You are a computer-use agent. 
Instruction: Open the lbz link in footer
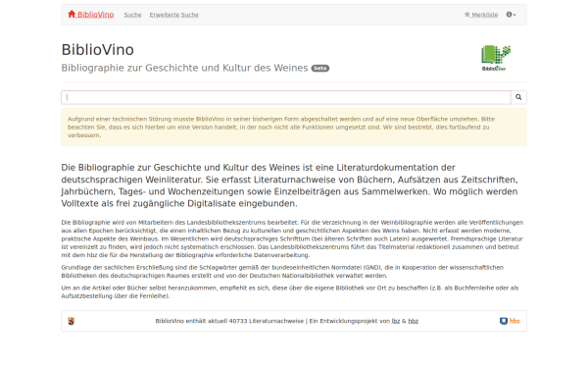(x=396, y=321)
